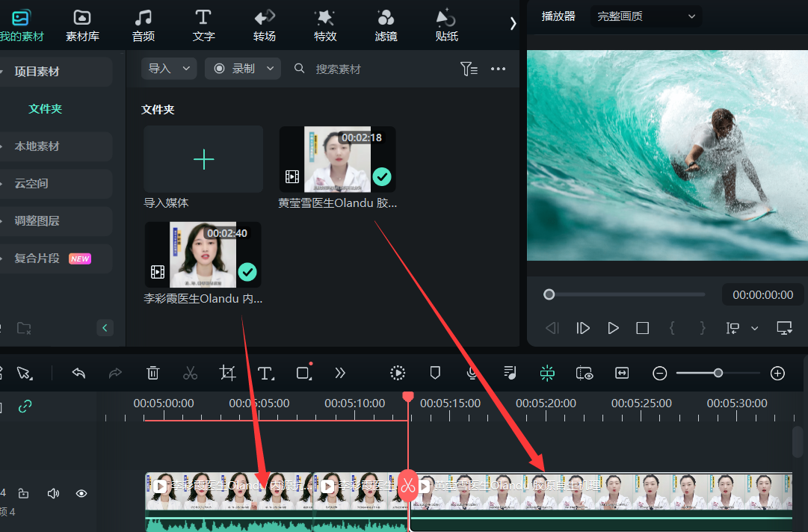
Task: Open the dropdown arrow next to the marker icon
Action: 754,328
